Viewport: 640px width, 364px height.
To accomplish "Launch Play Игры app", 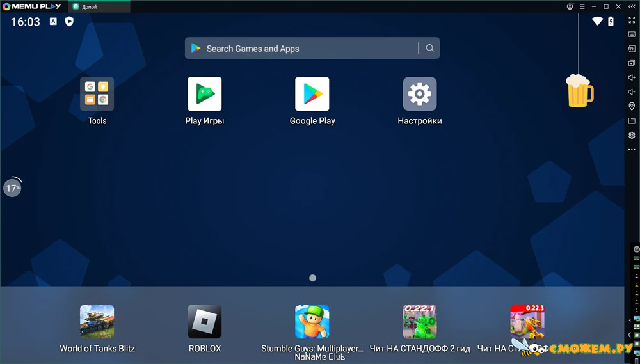I will point(205,94).
